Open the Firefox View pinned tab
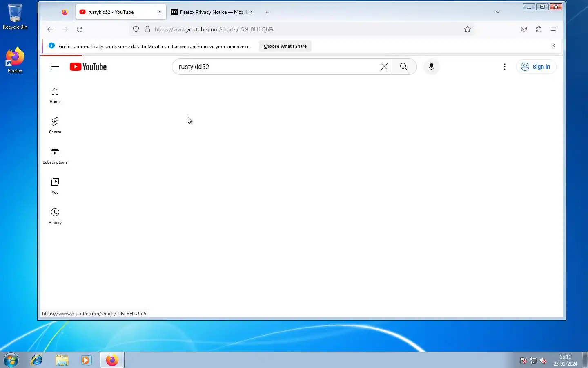The height and width of the screenshot is (368, 588). pos(65,12)
